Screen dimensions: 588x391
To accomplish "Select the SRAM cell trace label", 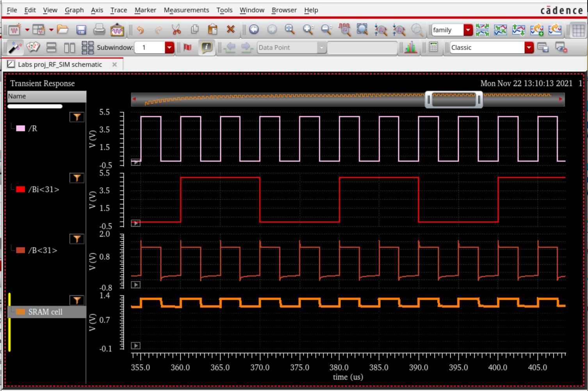I will pyautogui.click(x=45, y=312).
